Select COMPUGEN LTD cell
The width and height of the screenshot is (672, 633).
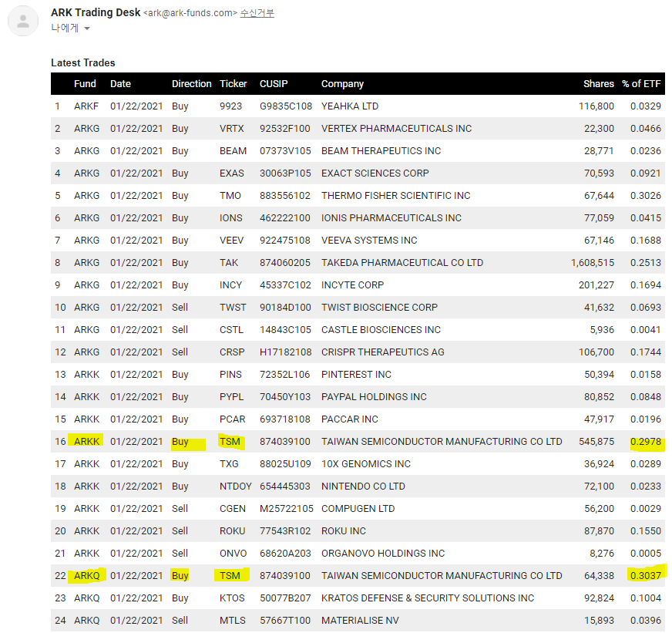[x=358, y=509]
